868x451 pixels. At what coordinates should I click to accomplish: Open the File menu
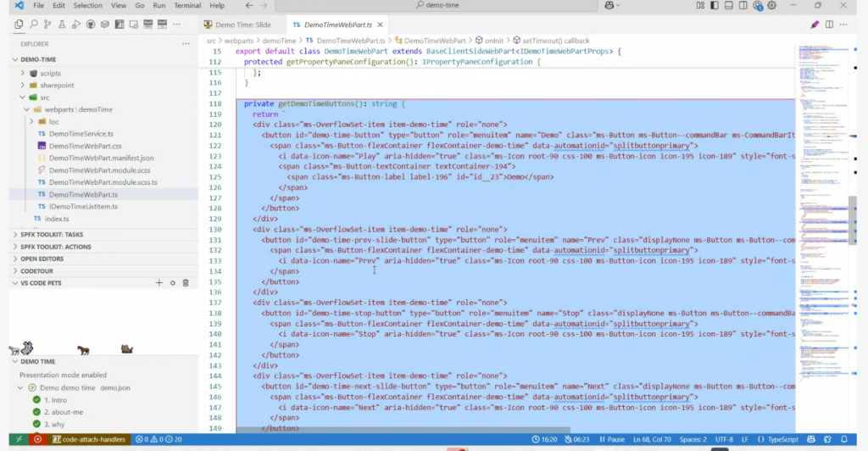point(38,5)
